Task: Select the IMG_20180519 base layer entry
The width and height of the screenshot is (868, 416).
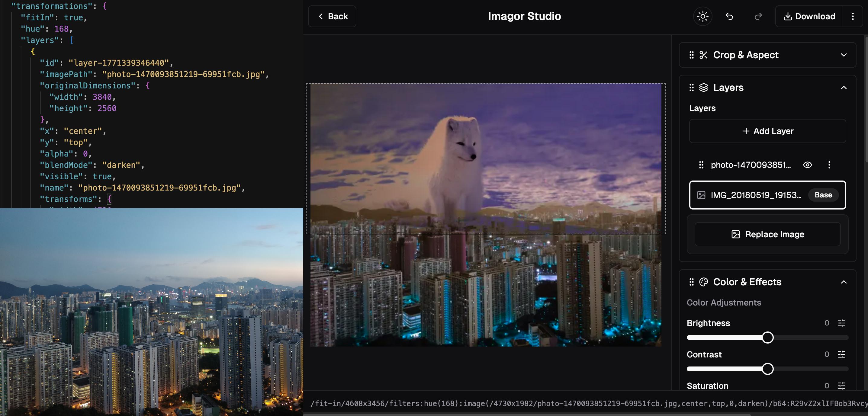Action: pyautogui.click(x=755, y=195)
